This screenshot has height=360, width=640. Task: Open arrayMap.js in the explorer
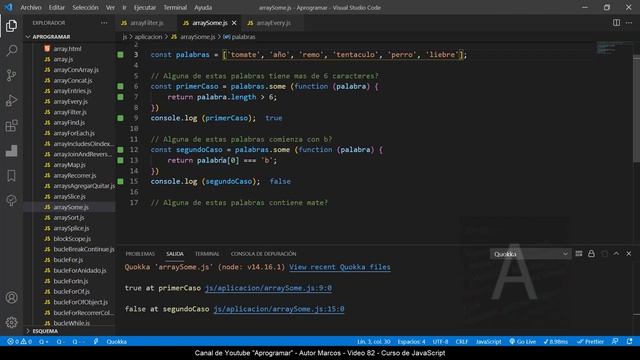pos(69,165)
